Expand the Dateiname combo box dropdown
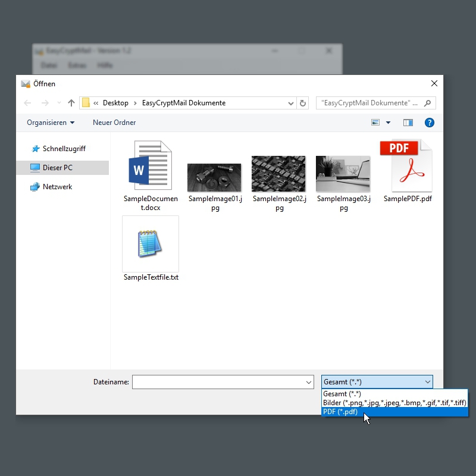This screenshot has height=476, width=476. (308, 382)
